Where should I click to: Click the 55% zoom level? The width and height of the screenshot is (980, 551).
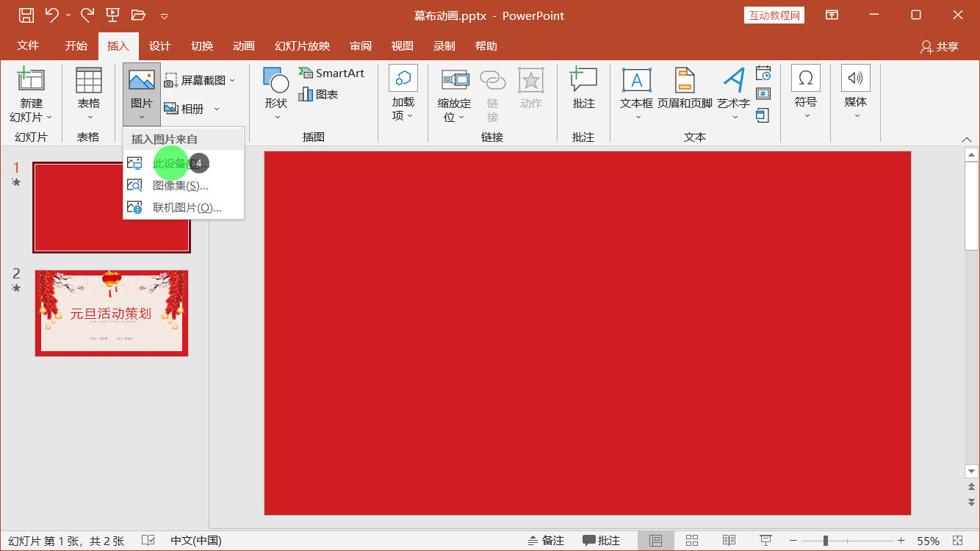[x=928, y=541]
